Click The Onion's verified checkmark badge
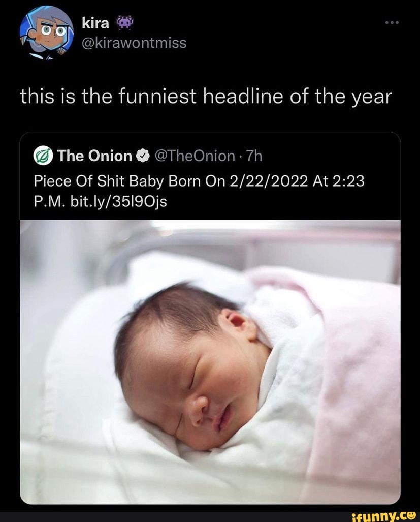 point(142,156)
